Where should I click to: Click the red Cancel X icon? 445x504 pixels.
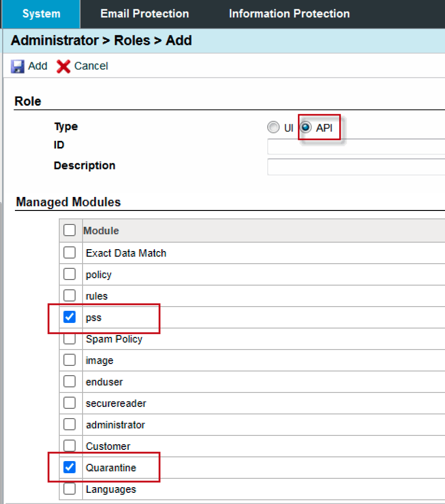coord(63,66)
